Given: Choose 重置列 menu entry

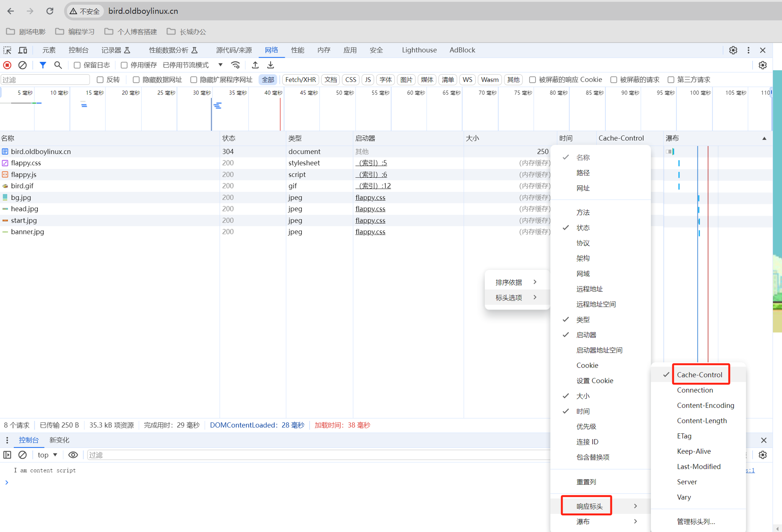Looking at the screenshot, I should pos(600,482).
